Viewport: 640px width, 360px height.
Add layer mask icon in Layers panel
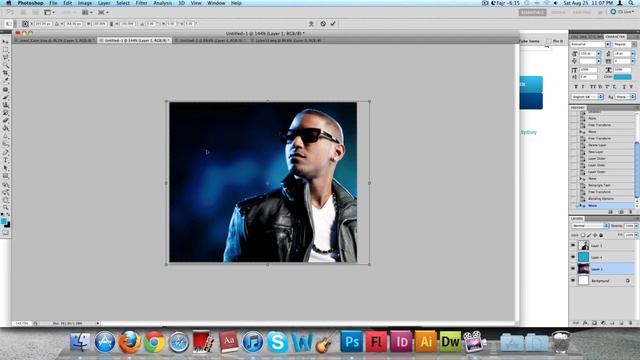click(x=594, y=323)
